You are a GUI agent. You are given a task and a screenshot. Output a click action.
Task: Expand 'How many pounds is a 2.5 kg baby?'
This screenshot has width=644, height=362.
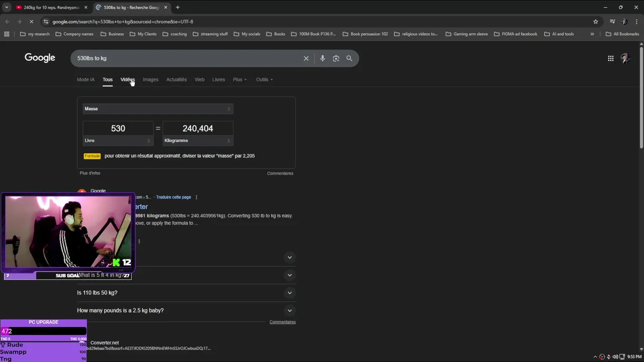tap(289, 310)
